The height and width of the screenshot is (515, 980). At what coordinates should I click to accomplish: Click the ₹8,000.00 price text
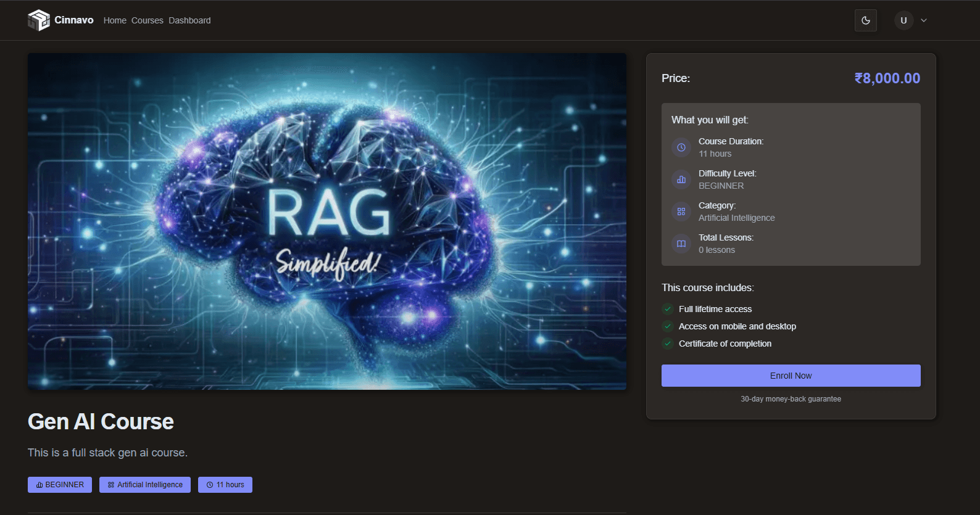[887, 78]
